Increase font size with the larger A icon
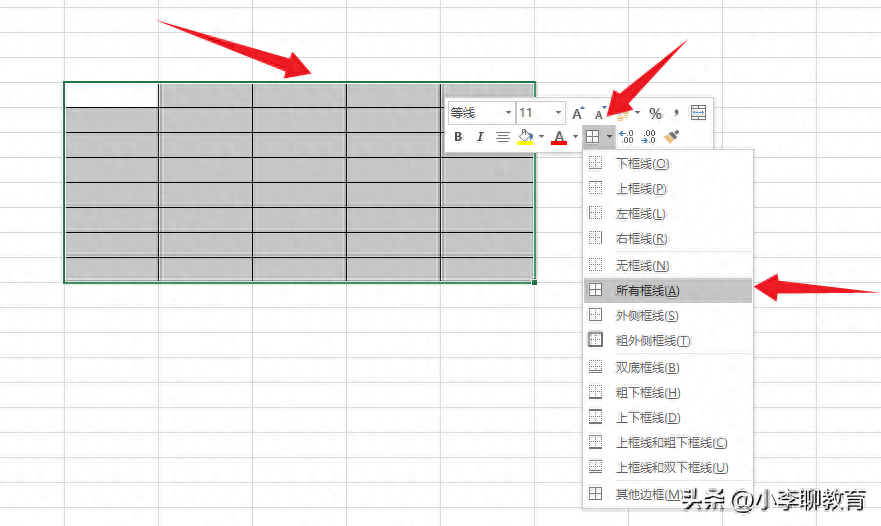The image size is (881, 526). point(578,114)
